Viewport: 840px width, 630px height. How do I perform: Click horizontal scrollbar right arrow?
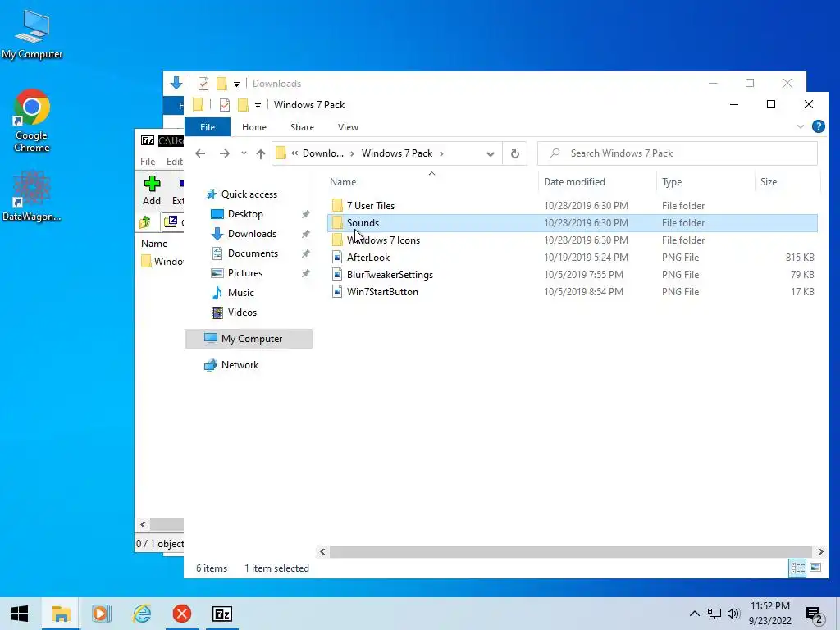tap(820, 551)
